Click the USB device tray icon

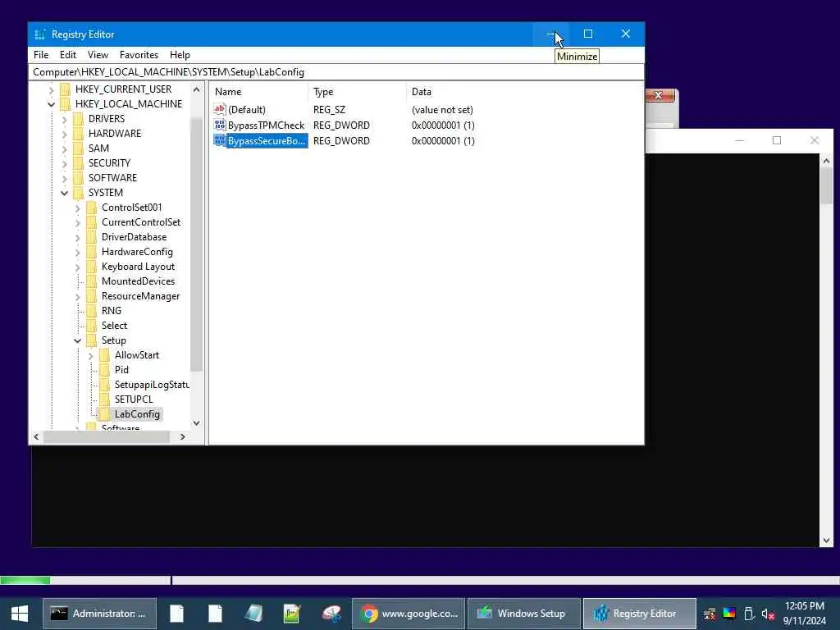[749, 614]
